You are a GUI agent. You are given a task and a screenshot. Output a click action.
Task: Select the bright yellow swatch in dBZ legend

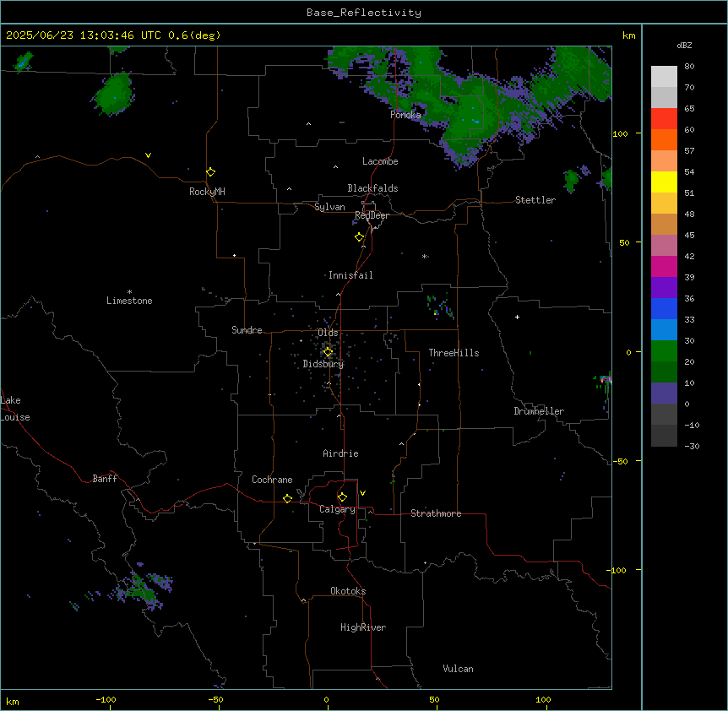(664, 182)
